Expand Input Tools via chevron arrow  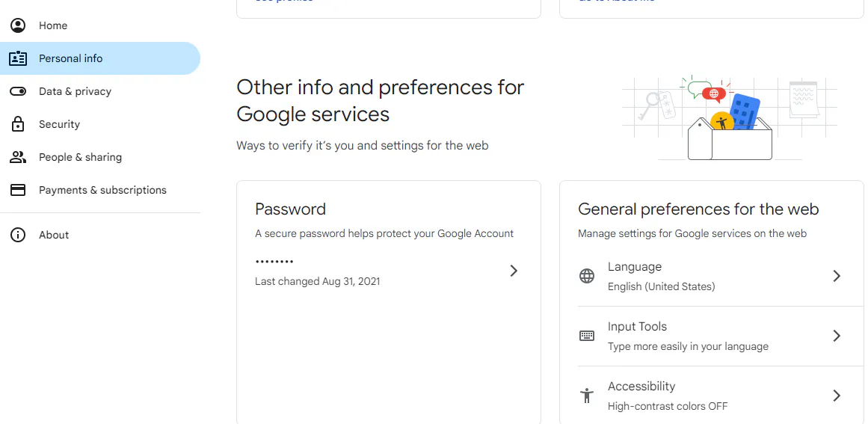click(x=837, y=336)
